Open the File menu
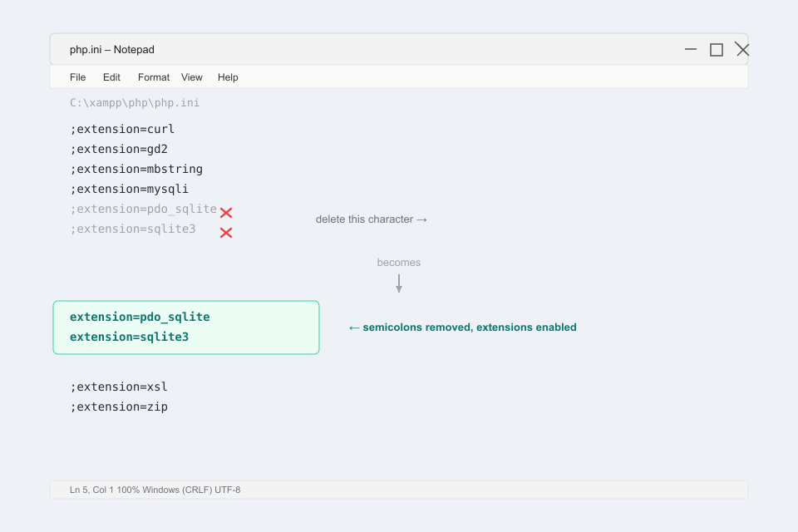The height and width of the screenshot is (532, 798). coord(77,77)
